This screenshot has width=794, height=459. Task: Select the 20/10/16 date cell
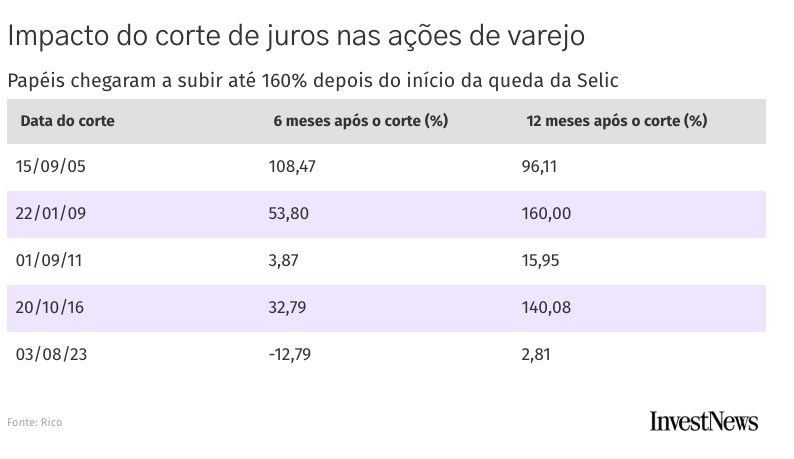click(50, 308)
